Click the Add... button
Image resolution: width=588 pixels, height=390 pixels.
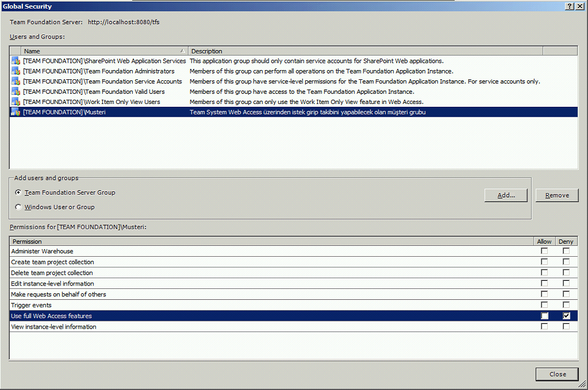point(506,195)
